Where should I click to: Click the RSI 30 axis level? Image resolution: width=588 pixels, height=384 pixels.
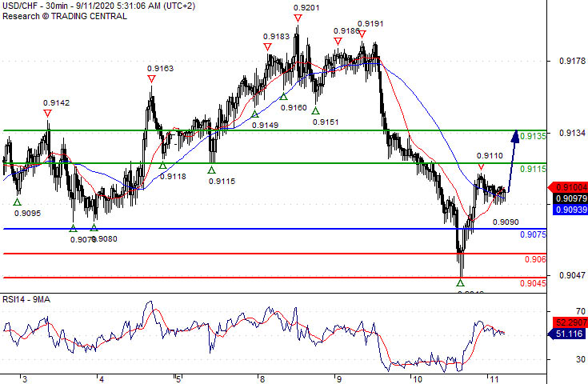581,359
